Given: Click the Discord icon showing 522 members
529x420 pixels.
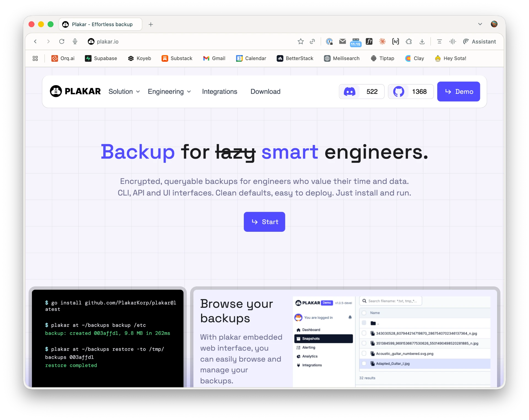Looking at the screenshot, I should 349,91.
